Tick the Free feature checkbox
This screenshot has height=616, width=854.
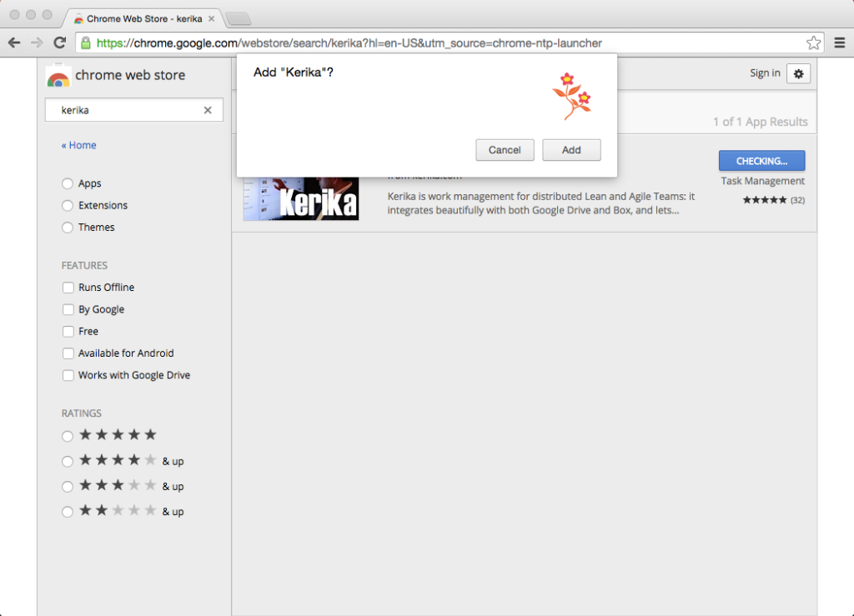(68, 332)
